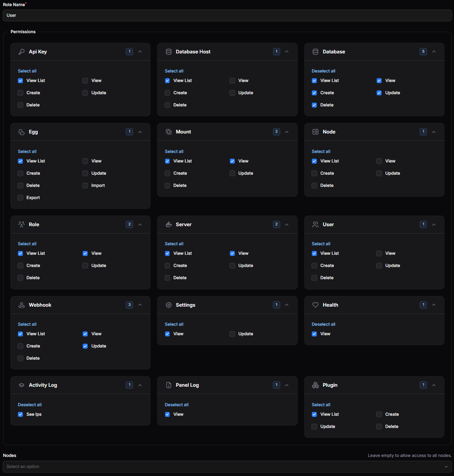Enable Create permission under Api Key
The image size is (454, 476).
pos(21,93)
